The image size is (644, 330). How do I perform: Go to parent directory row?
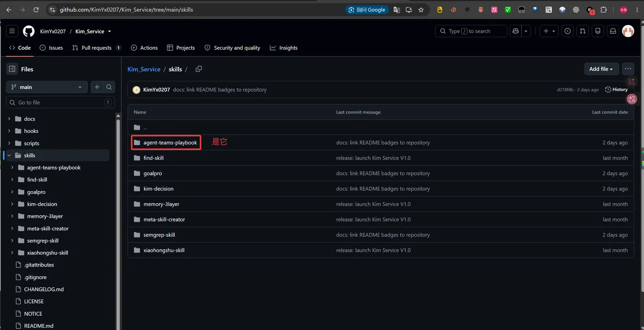380,127
